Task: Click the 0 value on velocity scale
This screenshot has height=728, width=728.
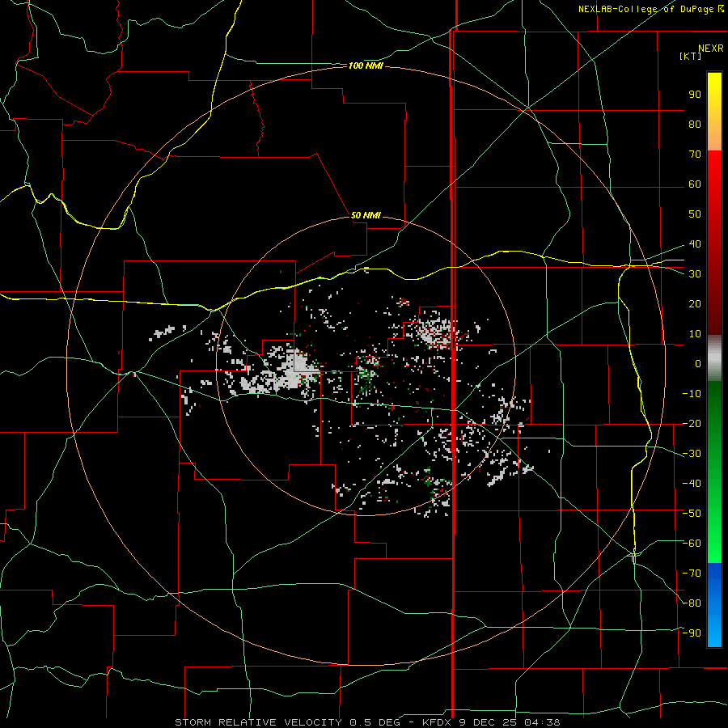Action: click(698, 363)
